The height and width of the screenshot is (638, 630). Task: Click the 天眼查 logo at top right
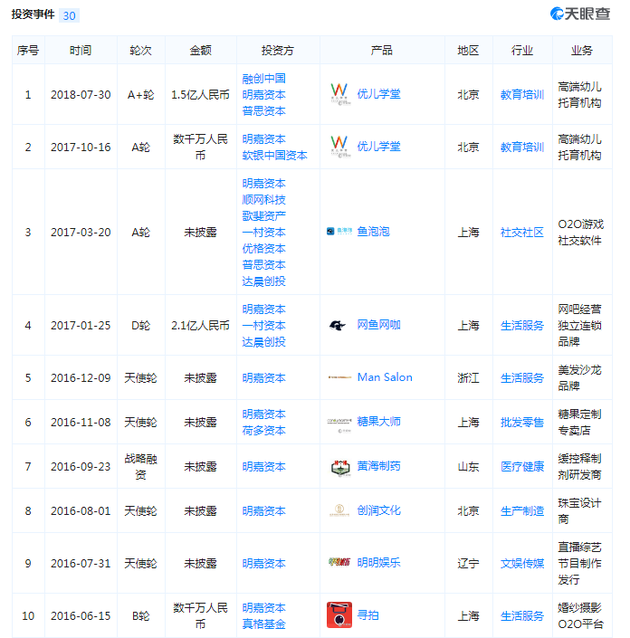(x=579, y=14)
